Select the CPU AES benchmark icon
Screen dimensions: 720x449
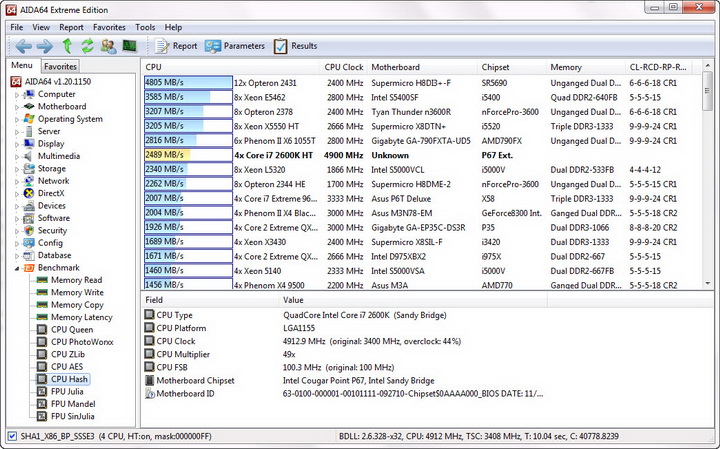42,367
